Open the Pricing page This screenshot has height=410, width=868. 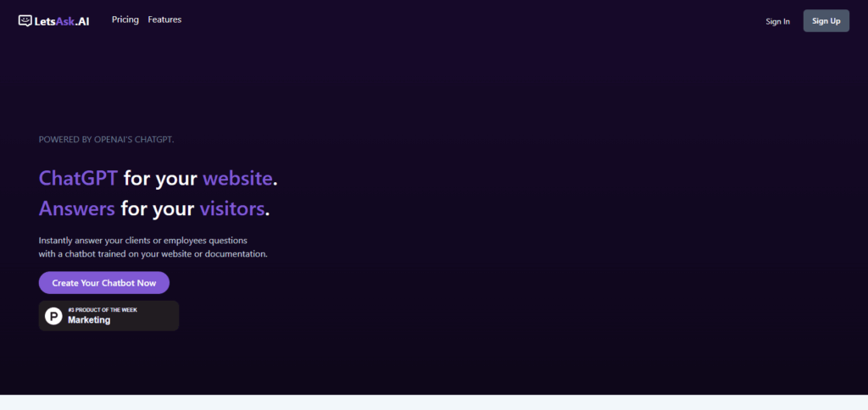[x=125, y=19]
